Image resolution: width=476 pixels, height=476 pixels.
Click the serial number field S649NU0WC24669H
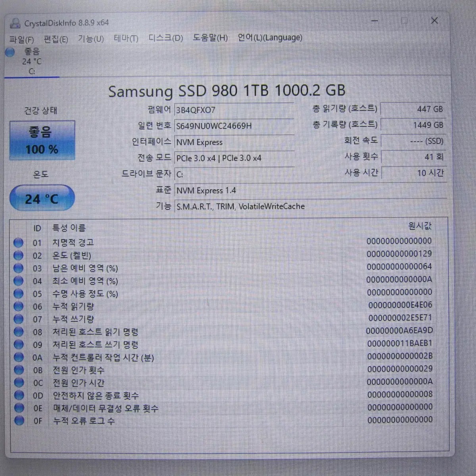[234, 126]
